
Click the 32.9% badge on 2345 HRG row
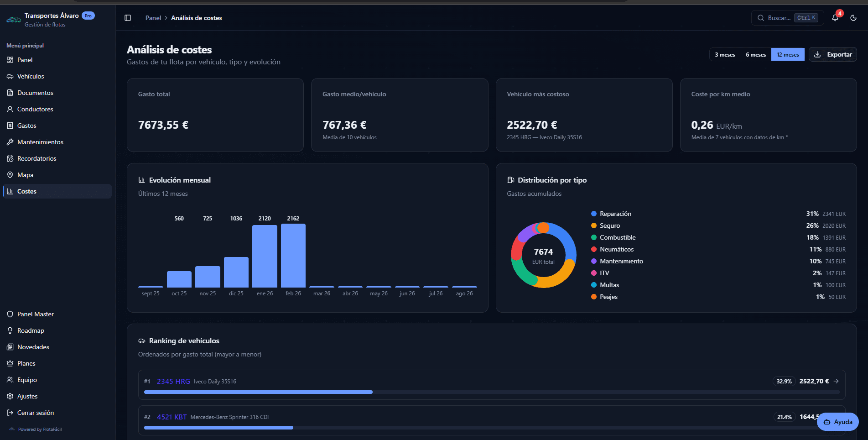784,381
